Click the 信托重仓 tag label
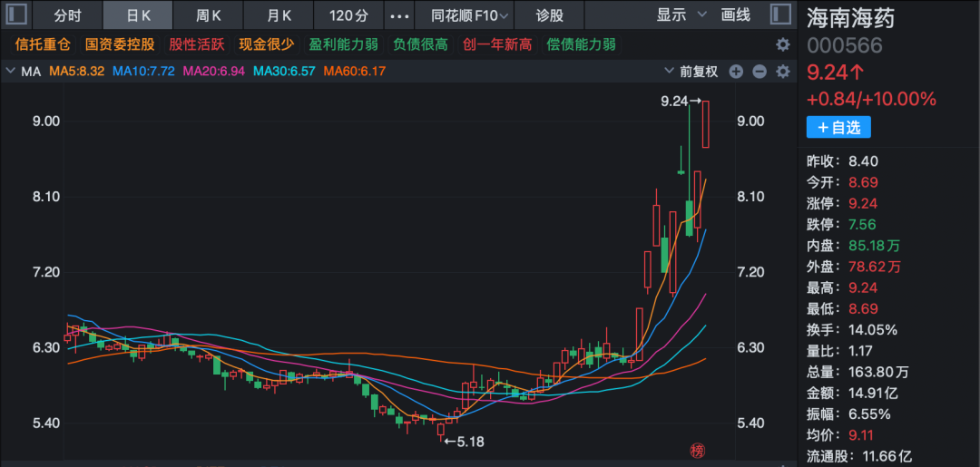 click(42, 44)
